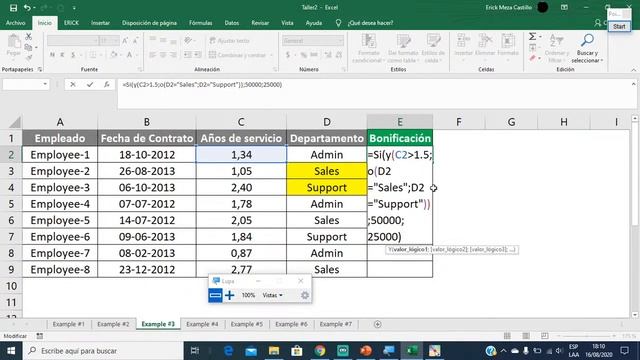
Task: Click the yellow Sales cell in D3
Action: [327, 171]
